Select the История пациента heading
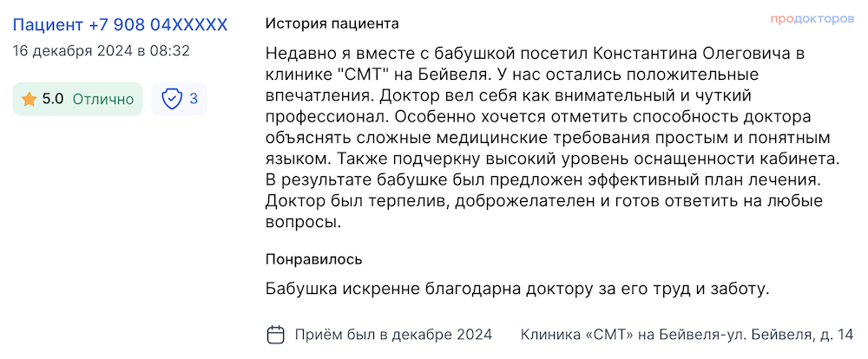868x359 pixels. point(332,23)
